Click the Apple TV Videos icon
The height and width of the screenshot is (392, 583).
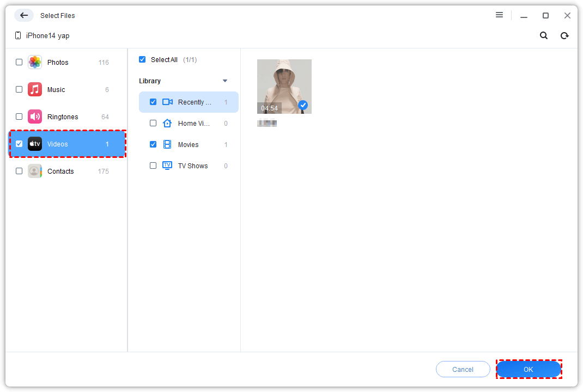point(35,144)
